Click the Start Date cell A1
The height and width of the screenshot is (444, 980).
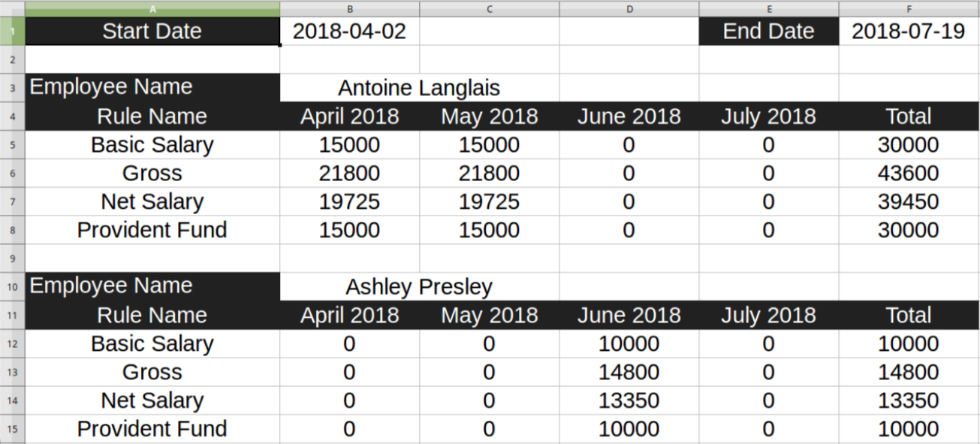[152, 32]
